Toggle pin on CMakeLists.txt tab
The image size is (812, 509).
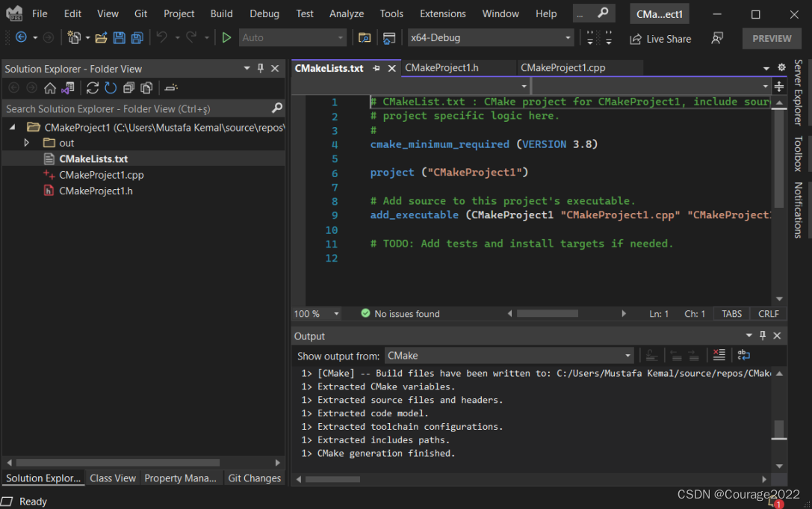376,68
